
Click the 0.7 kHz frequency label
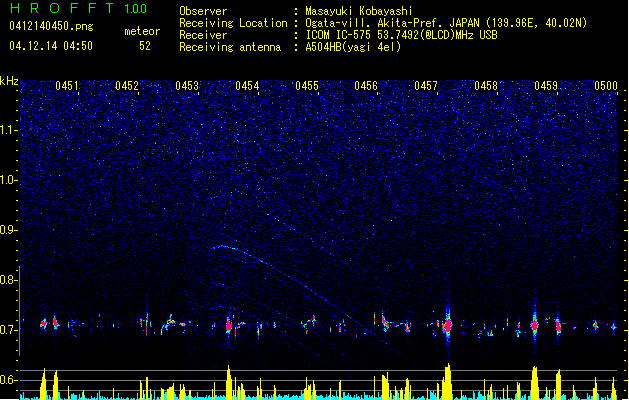tap(9, 330)
